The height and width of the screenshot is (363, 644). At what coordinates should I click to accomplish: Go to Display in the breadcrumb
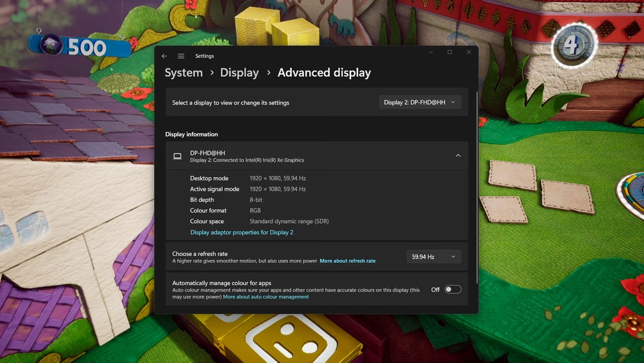pyautogui.click(x=239, y=73)
